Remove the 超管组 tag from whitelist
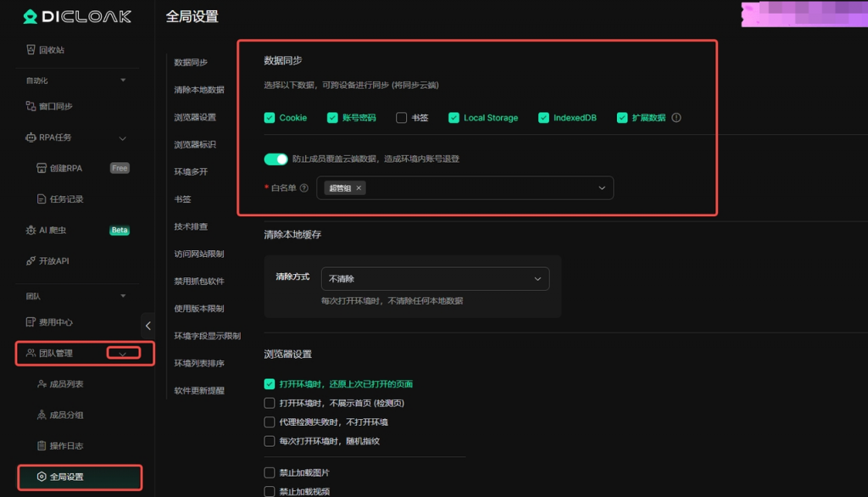 (359, 188)
